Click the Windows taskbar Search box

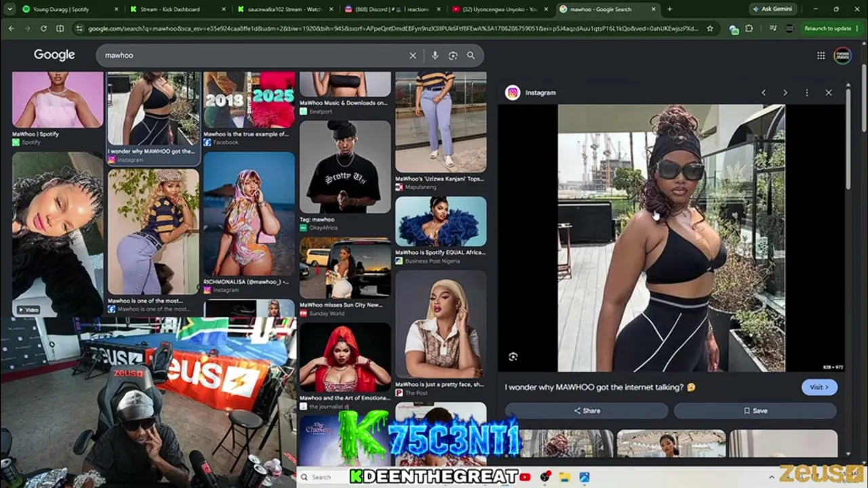pos(321,477)
